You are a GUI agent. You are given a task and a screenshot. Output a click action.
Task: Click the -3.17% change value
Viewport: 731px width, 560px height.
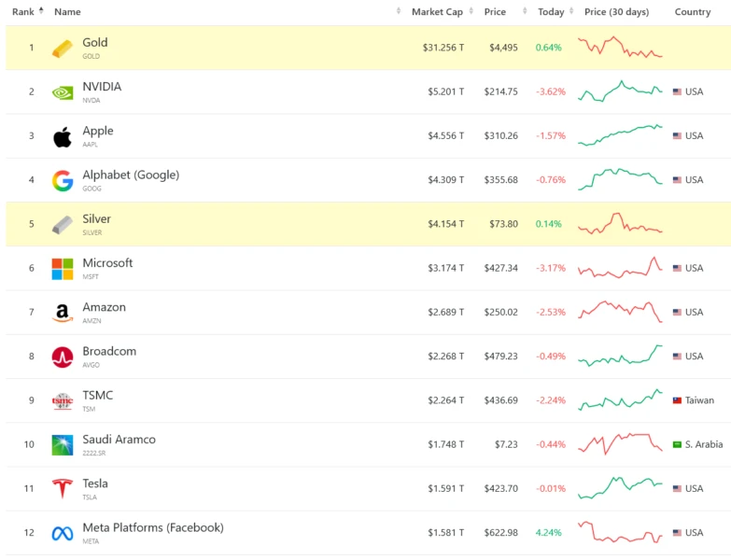point(551,268)
